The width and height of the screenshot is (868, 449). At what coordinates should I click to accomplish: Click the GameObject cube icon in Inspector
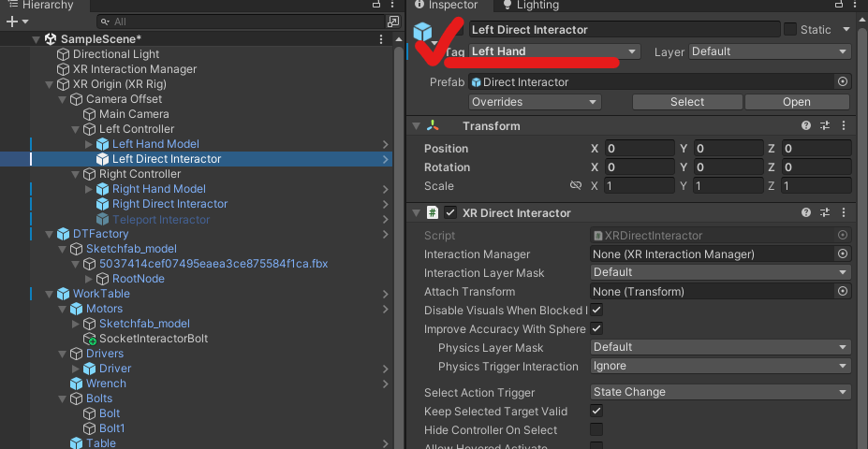click(x=422, y=32)
